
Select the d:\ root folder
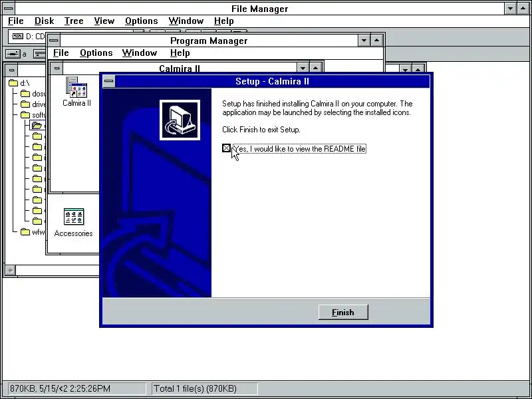19,83
